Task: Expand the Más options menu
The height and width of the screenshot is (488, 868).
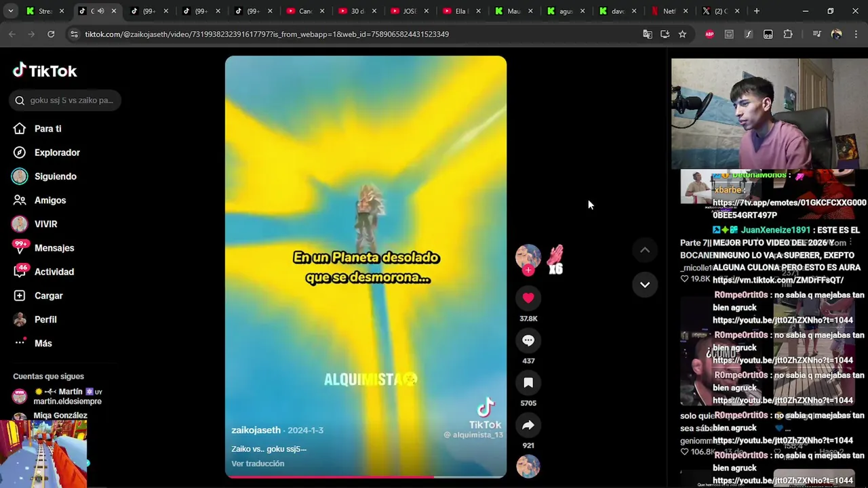Action: click(x=43, y=343)
